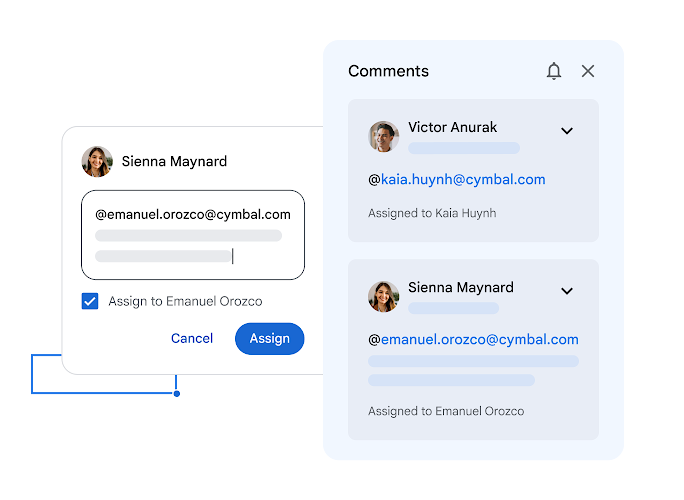The image size is (684, 500).
Task: Click the Assigned to Emanuel Orozco text
Action: tap(446, 411)
